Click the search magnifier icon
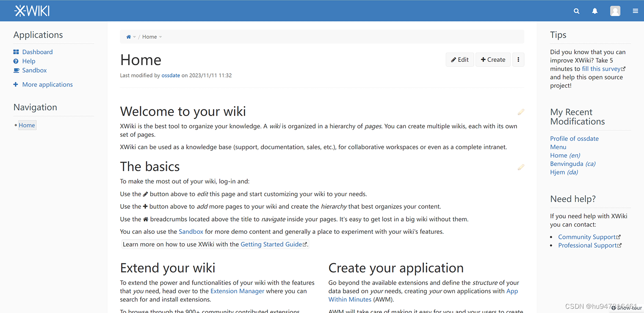The width and height of the screenshot is (644, 313). pyautogui.click(x=576, y=11)
